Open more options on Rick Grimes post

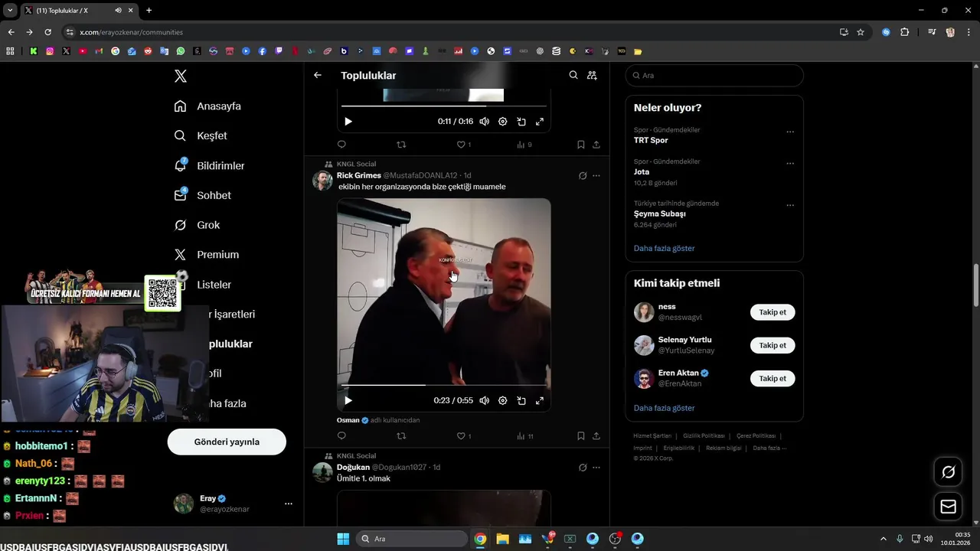(x=596, y=175)
